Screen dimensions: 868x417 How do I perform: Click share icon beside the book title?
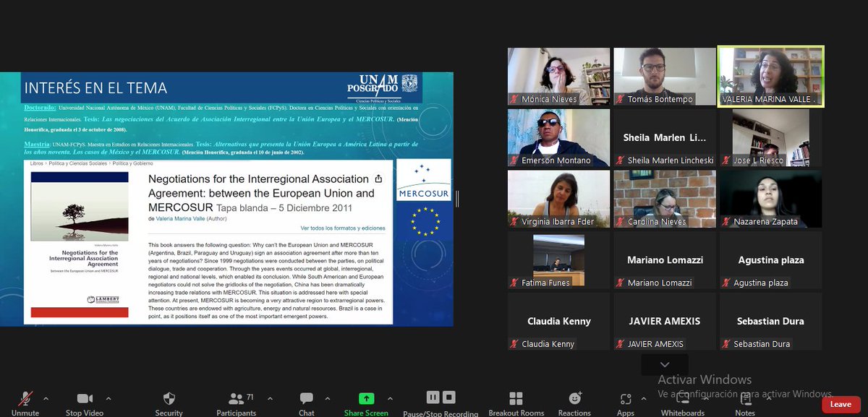(x=378, y=179)
